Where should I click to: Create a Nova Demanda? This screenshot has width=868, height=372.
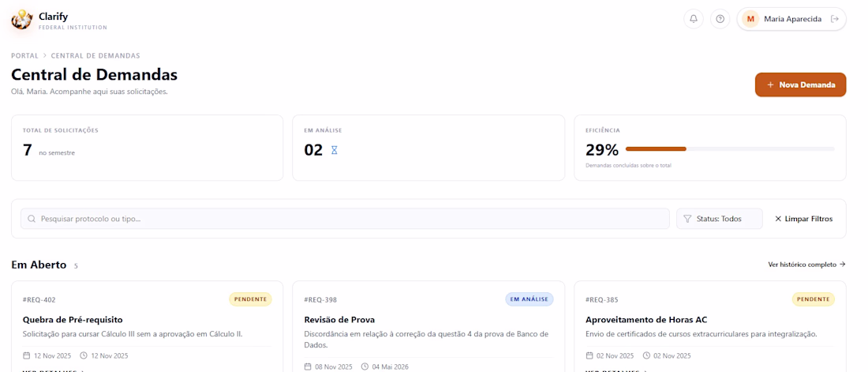(x=800, y=85)
